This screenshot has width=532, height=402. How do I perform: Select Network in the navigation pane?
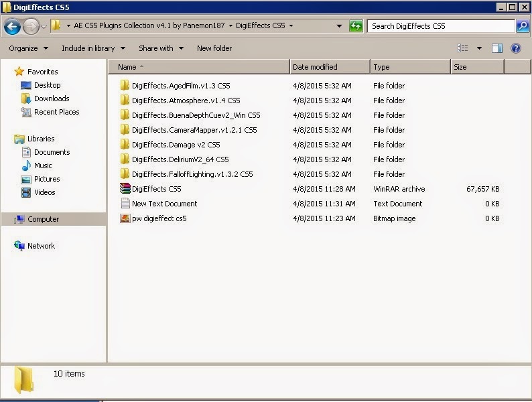click(41, 246)
